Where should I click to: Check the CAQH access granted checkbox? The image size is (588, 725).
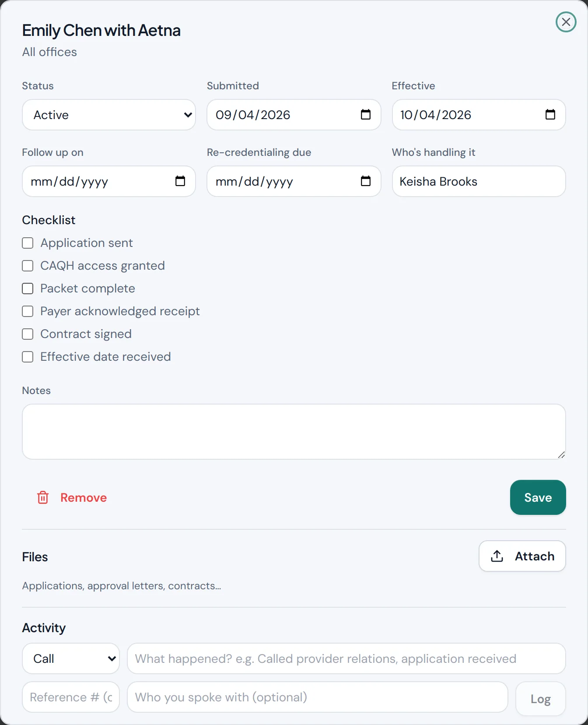[x=28, y=266]
